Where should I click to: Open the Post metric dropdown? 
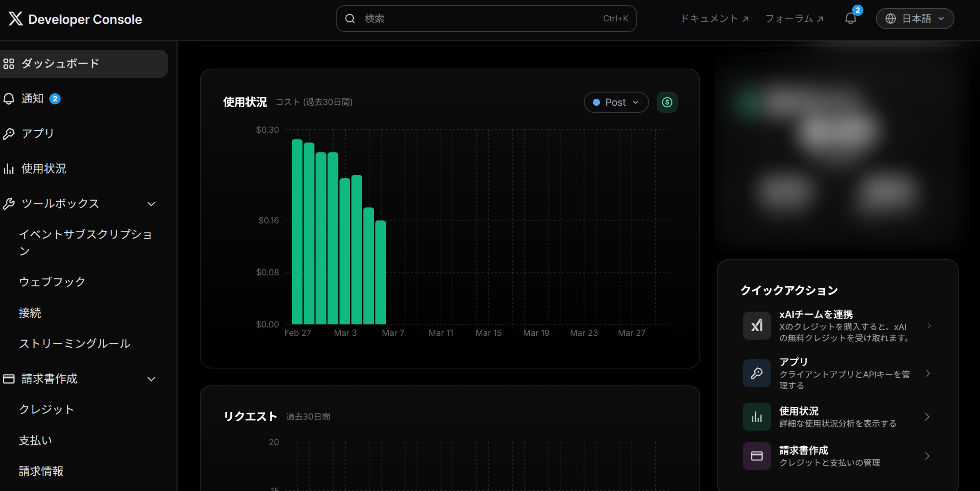tap(616, 102)
